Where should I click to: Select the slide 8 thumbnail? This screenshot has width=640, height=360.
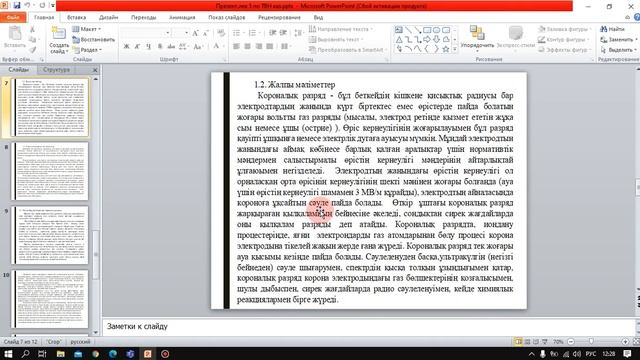[50, 171]
